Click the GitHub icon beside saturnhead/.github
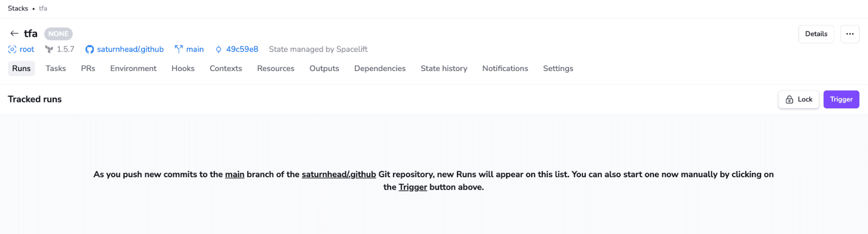This screenshot has width=868, height=234. click(x=89, y=49)
